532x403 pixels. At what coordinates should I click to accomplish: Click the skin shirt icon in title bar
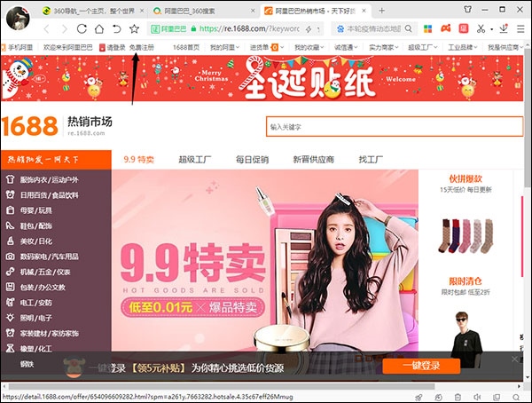468,10
